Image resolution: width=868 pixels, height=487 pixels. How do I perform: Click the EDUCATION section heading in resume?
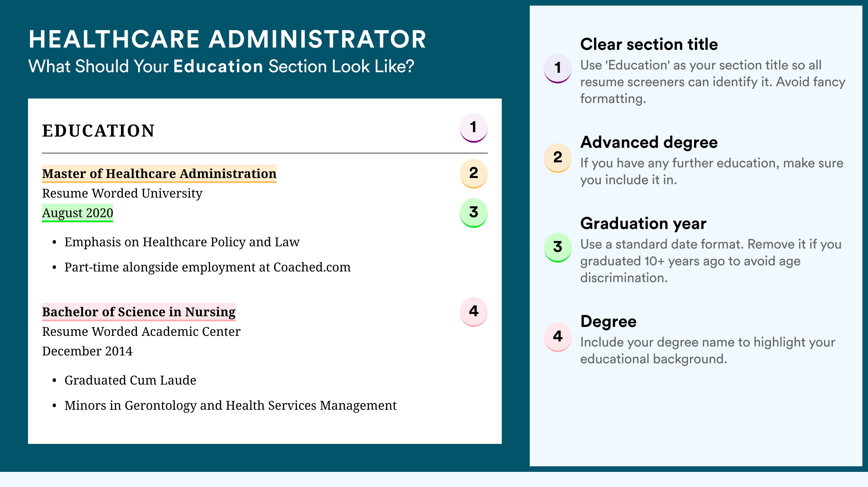[x=98, y=131]
